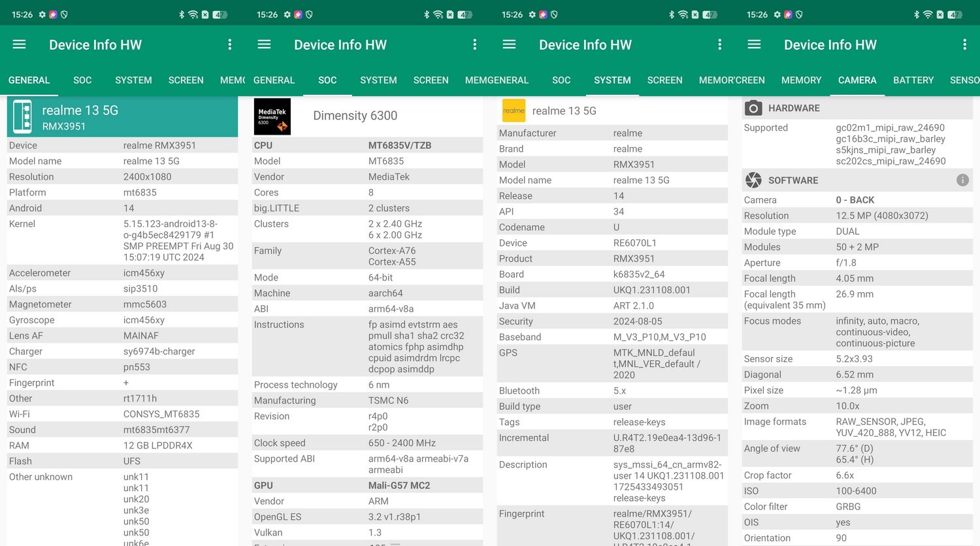Tap the Board k6835v2_64 row
The width and height of the screenshot is (980, 546).
click(612, 274)
